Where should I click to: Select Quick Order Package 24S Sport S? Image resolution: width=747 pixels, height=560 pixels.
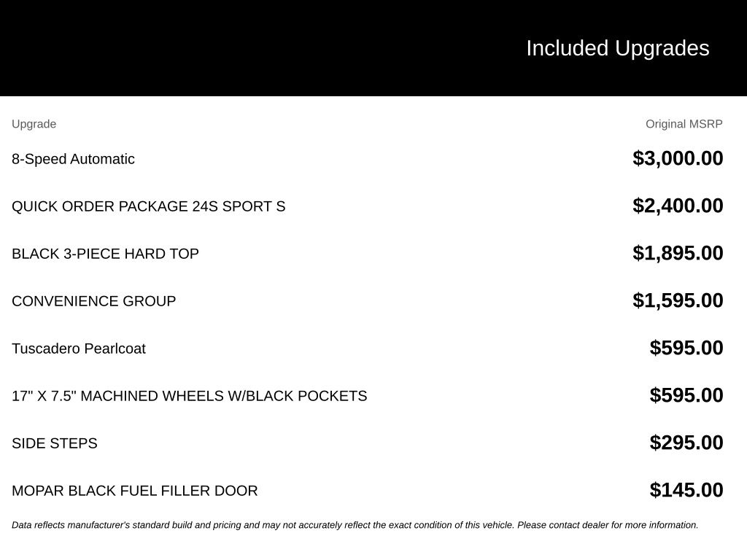[x=149, y=206]
